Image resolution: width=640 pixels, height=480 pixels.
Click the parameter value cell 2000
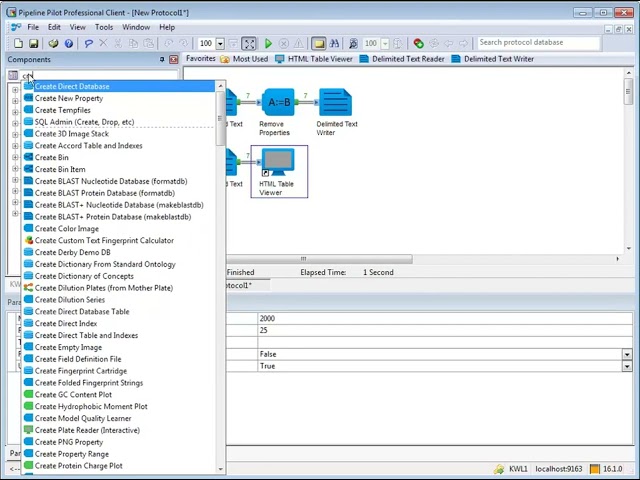(445, 318)
